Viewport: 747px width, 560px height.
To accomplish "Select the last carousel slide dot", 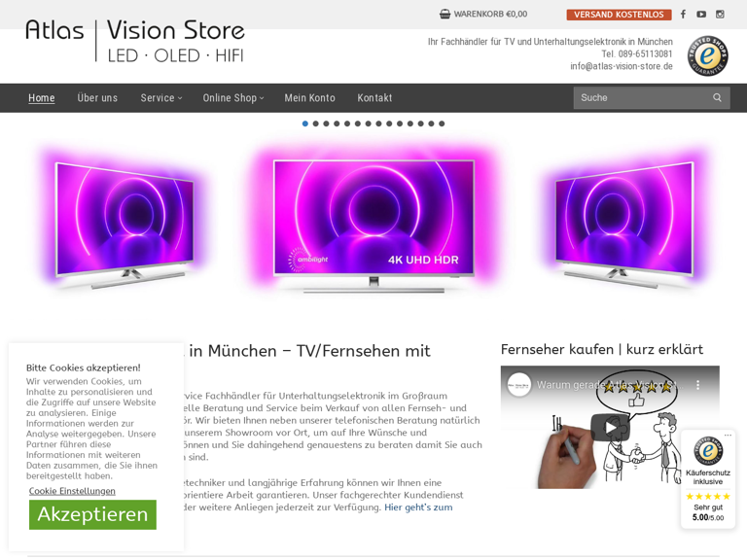I will (442, 123).
